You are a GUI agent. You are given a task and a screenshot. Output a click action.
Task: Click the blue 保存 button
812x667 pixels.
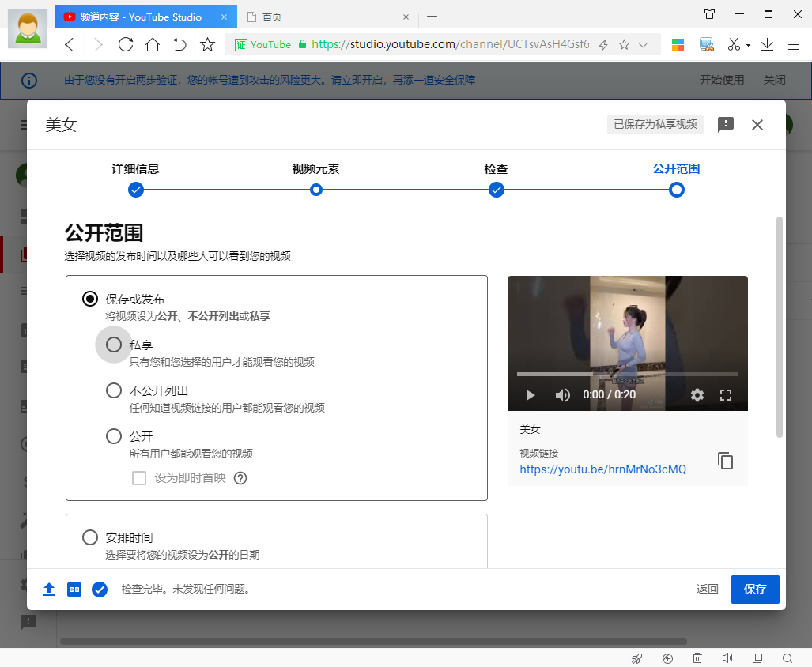(x=755, y=590)
